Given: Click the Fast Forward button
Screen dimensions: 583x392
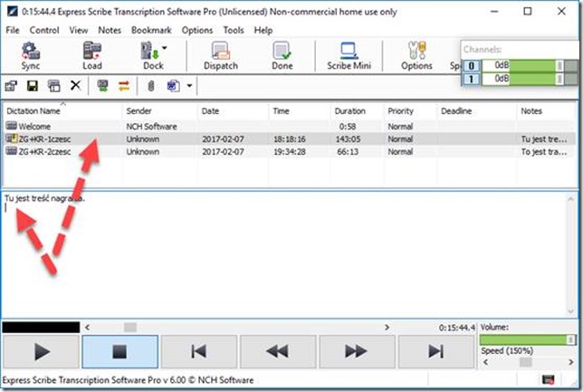Looking at the screenshot, I should point(357,351).
